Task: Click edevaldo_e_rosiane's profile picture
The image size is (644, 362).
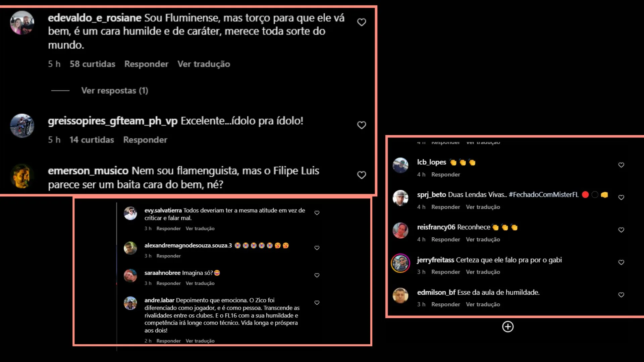Action: pyautogui.click(x=22, y=23)
